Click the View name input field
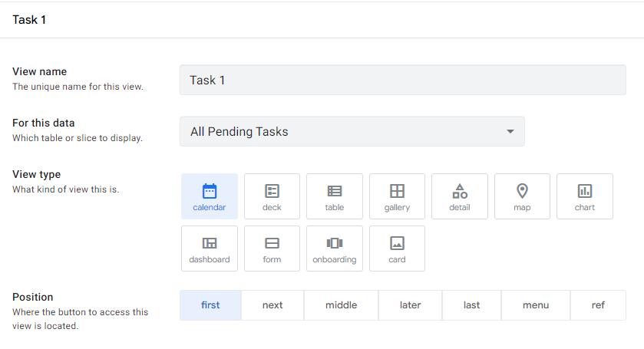Screen dimensions: 644x349 click(x=402, y=80)
